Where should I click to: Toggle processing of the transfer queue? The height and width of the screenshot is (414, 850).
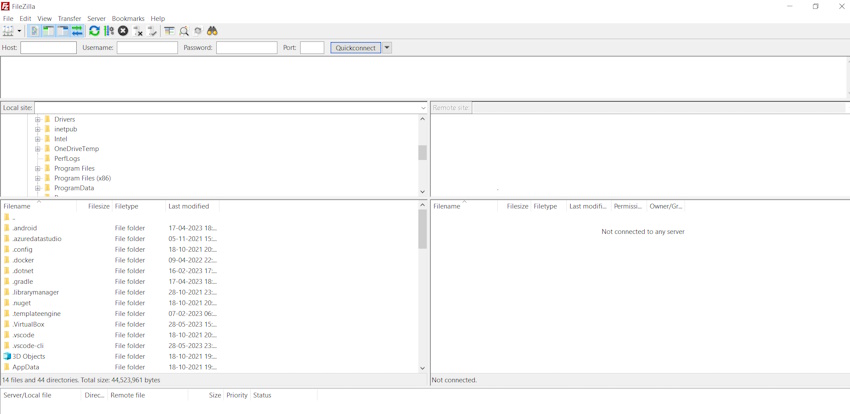(x=109, y=31)
